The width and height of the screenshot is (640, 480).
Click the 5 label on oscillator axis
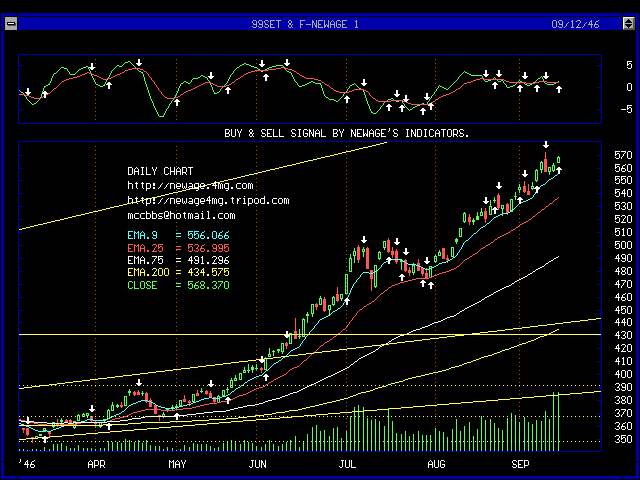pyautogui.click(x=629, y=65)
